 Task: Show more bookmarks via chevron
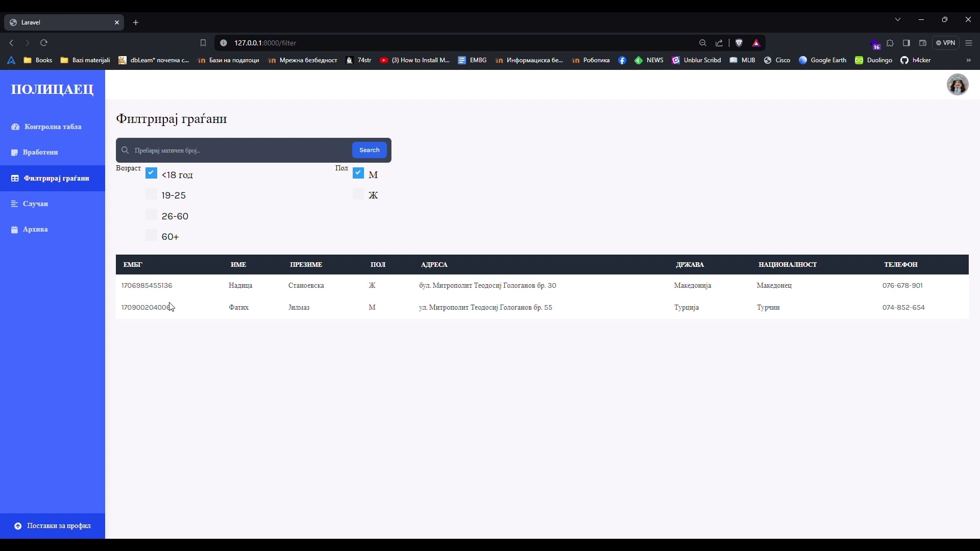[x=968, y=60]
